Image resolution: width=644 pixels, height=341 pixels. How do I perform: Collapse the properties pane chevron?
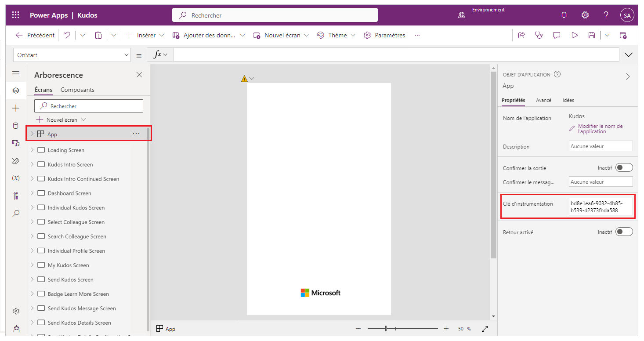pyautogui.click(x=628, y=76)
